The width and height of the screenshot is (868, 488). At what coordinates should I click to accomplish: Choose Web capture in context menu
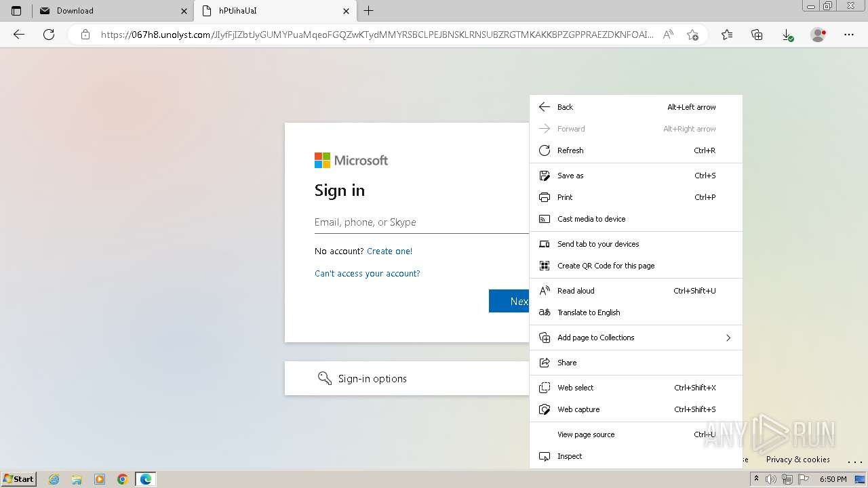pos(636,409)
